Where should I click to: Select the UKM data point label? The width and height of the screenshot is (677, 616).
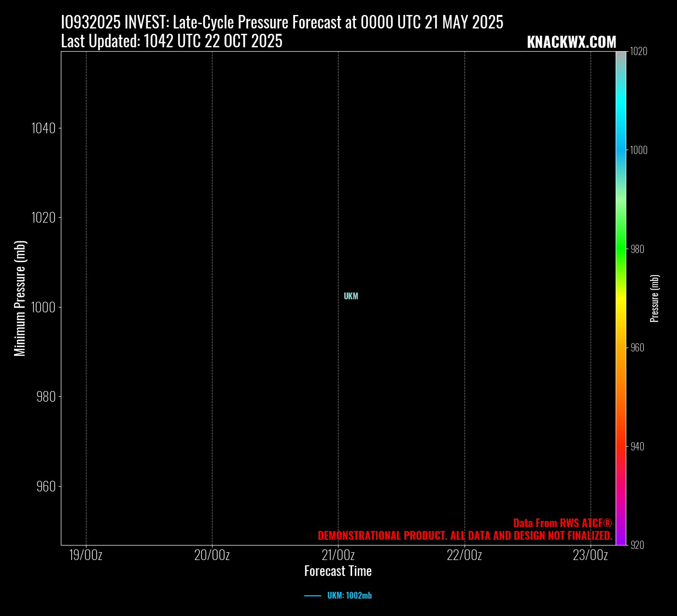351,296
